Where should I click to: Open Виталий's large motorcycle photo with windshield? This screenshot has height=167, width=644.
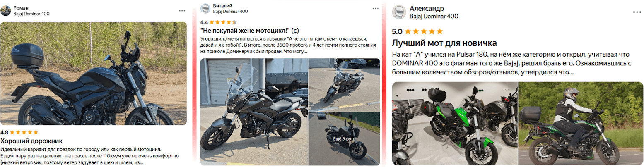[254, 112]
